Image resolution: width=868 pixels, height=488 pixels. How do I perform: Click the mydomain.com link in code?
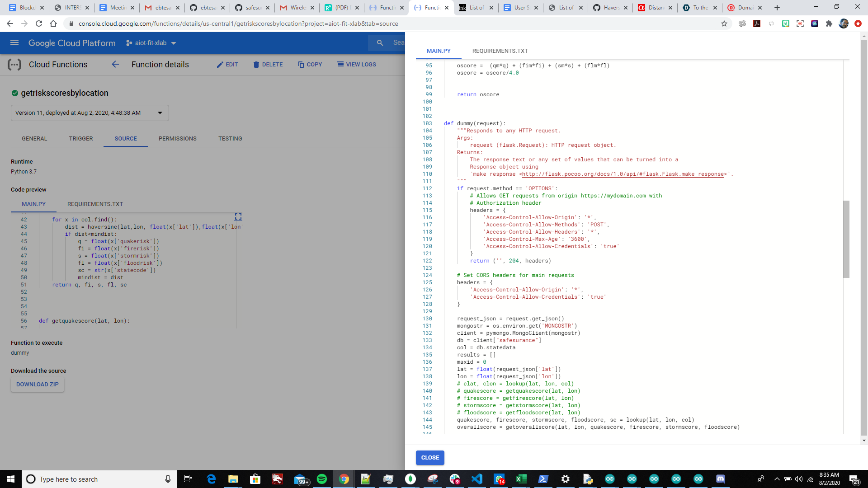[x=613, y=196]
